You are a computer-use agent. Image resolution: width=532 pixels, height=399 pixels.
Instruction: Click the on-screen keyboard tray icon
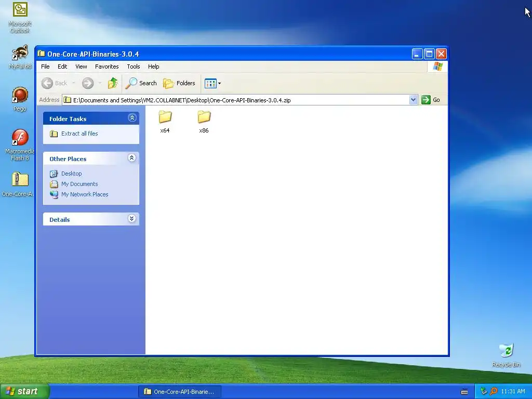pyautogui.click(x=464, y=392)
